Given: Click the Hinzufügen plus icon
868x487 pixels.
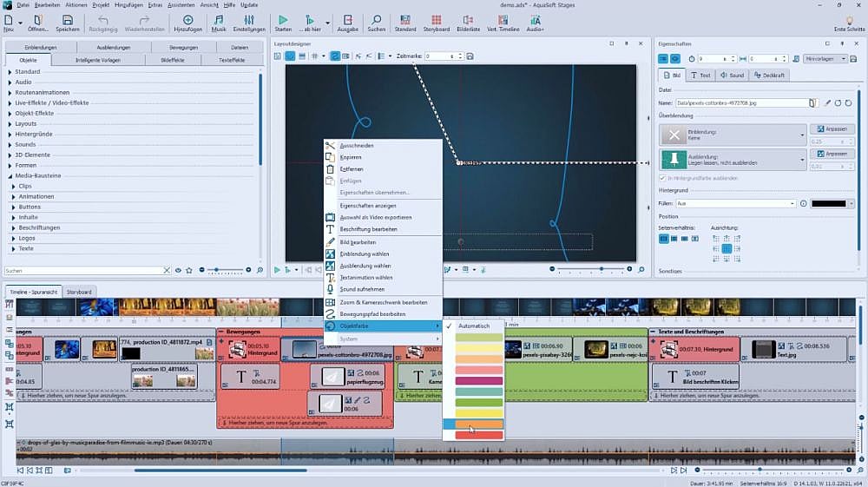Looking at the screenshot, I should pos(187,21).
